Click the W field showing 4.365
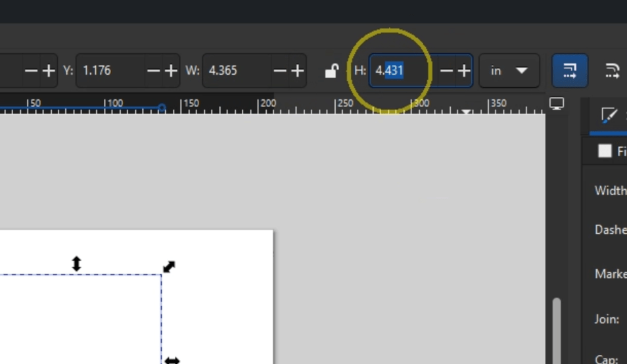Viewport: 627px width, 364px height. coord(235,70)
